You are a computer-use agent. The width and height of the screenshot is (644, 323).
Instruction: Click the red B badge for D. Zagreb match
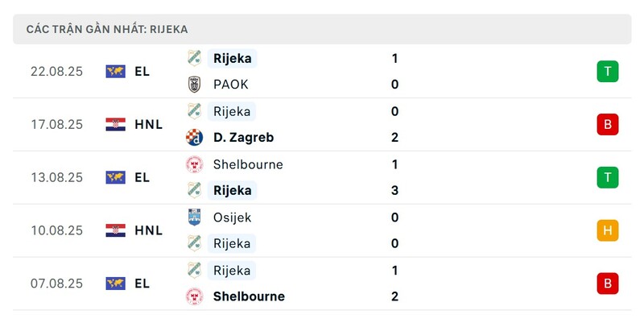(608, 125)
